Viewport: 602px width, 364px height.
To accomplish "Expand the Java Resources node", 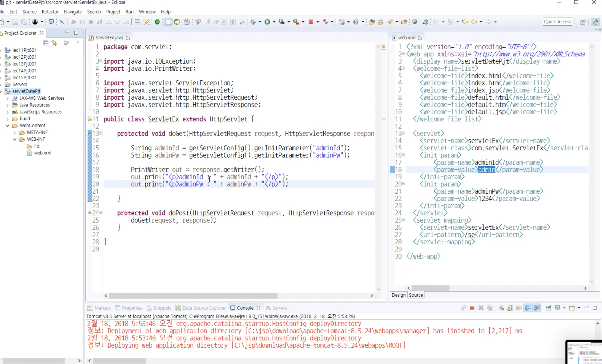I will click(x=7, y=105).
